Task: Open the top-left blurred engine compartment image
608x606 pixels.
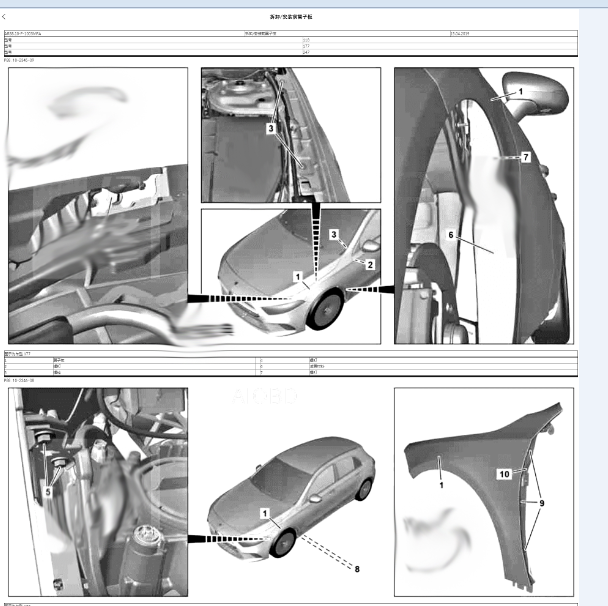Action: [x=98, y=205]
